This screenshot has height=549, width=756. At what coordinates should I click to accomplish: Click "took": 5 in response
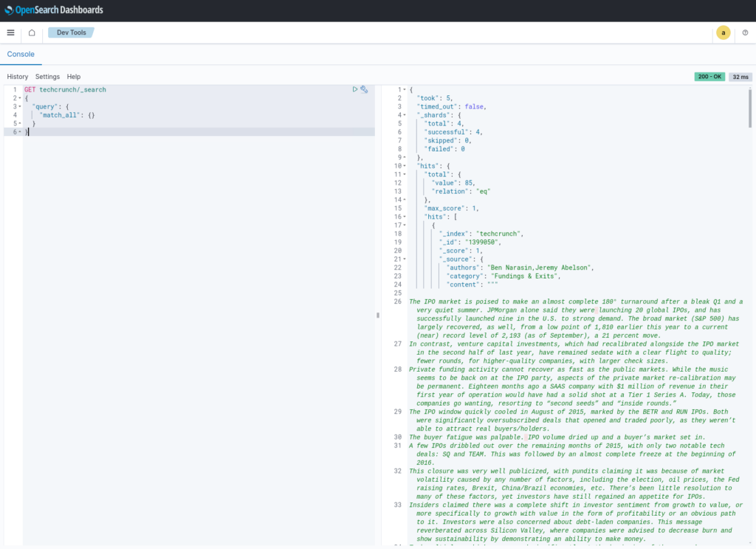pos(435,98)
